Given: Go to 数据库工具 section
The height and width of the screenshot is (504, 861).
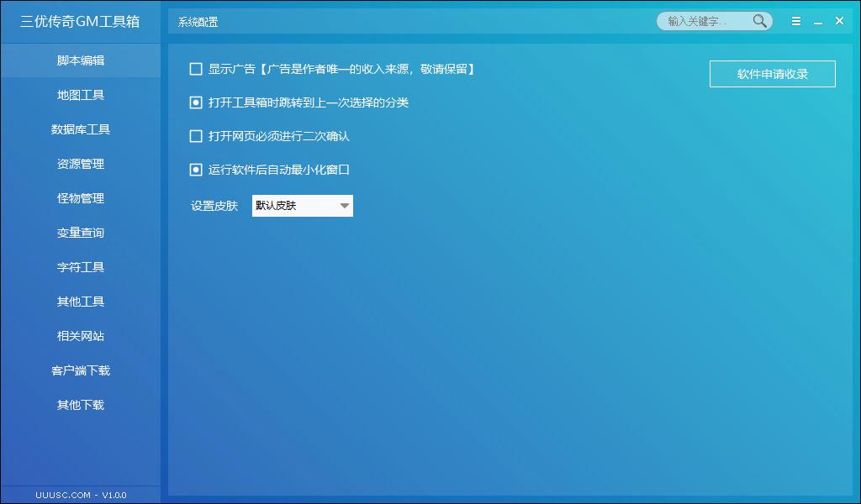Looking at the screenshot, I should tap(81, 129).
